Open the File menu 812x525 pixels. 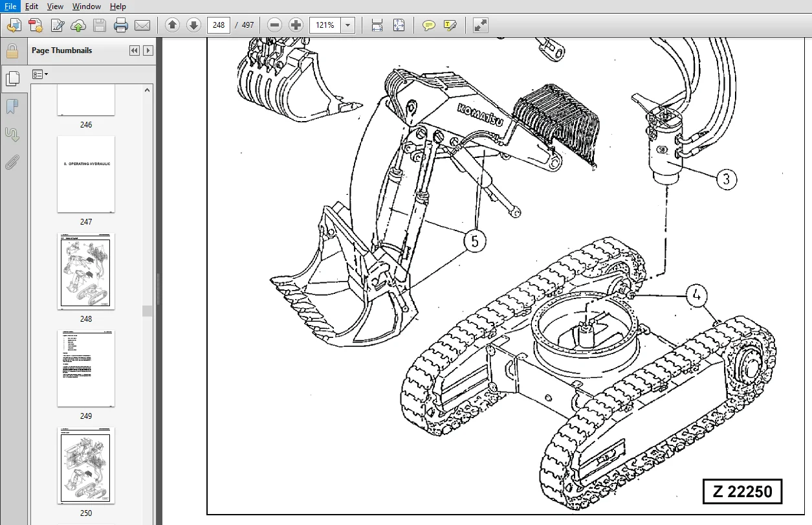click(11, 6)
